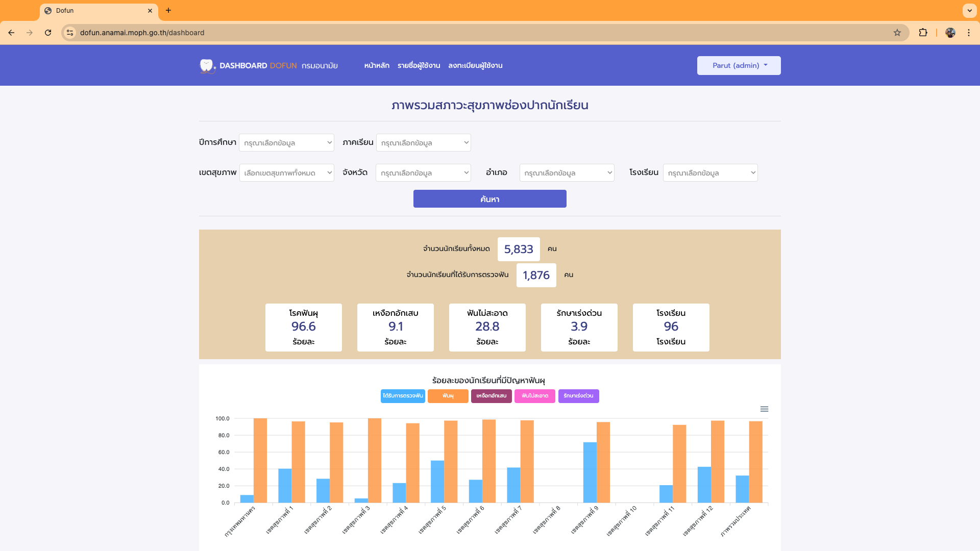This screenshot has width=980, height=551.
Task: Open the ปีการศึกษา dropdown
Action: click(286, 143)
